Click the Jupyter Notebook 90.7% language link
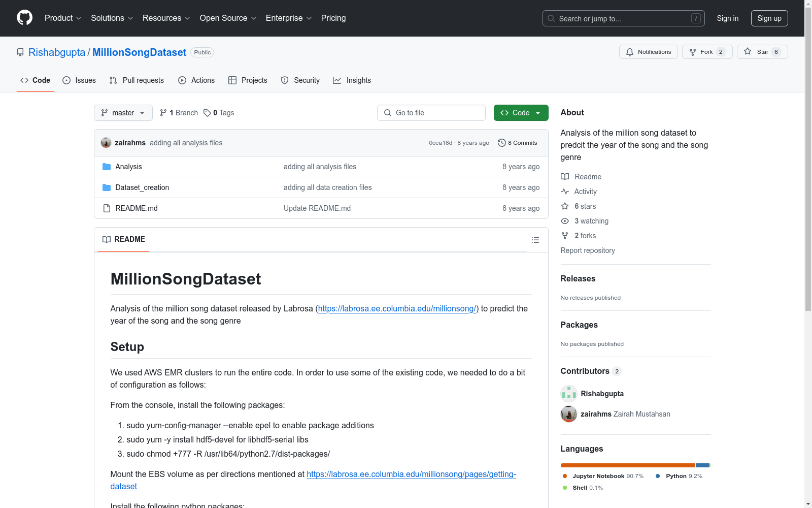This screenshot has width=812, height=508. [603, 476]
